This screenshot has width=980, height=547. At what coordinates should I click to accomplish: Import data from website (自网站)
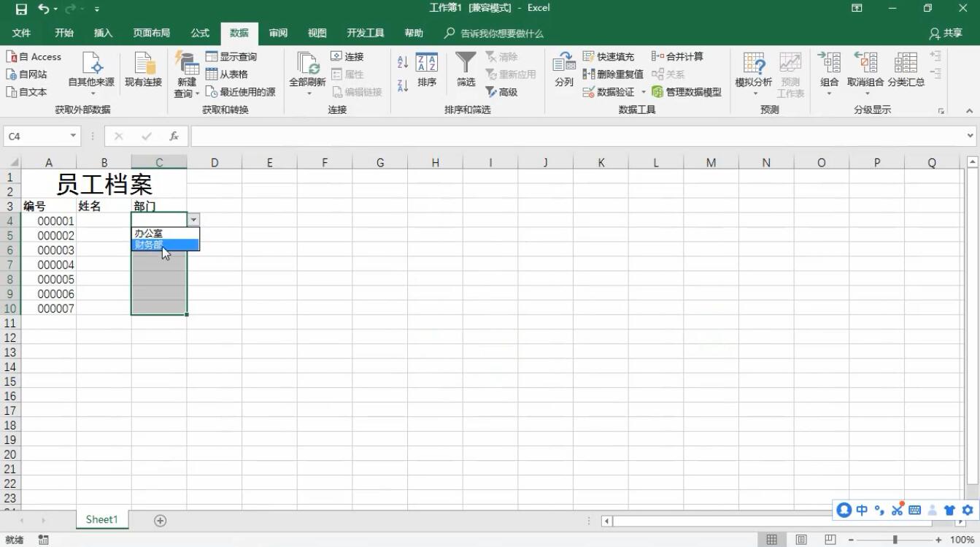(x=27, y=74)
